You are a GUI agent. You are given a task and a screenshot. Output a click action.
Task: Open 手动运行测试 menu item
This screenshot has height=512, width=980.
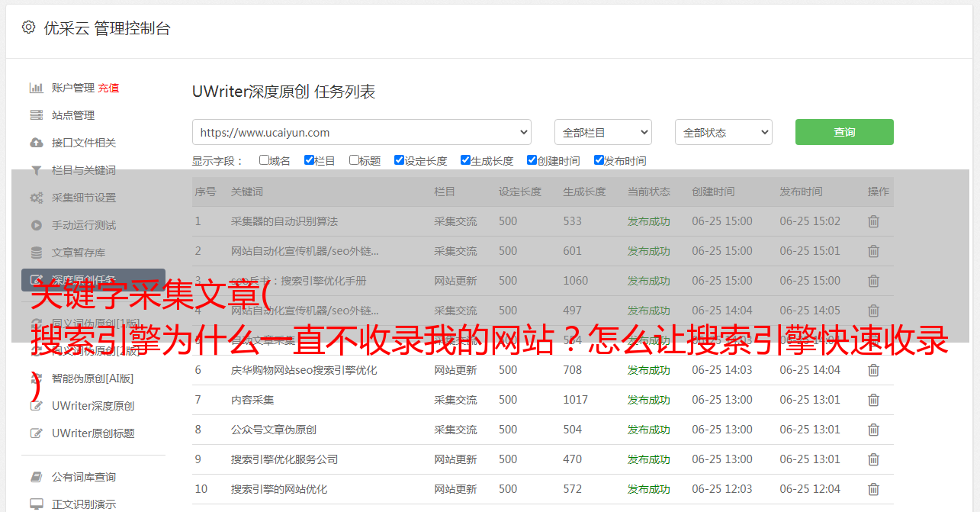point(84,225)
